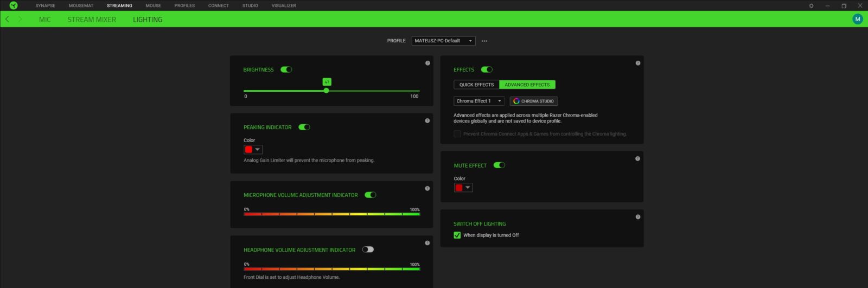Click the Razer logo icon
Viewport: 868px width, 288px height.
tap(14, 5)
